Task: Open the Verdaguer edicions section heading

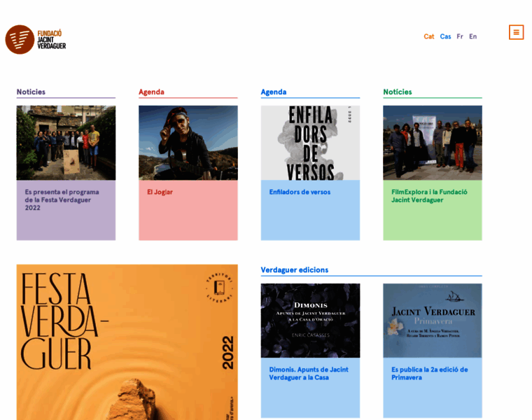Action: point(295,269)
